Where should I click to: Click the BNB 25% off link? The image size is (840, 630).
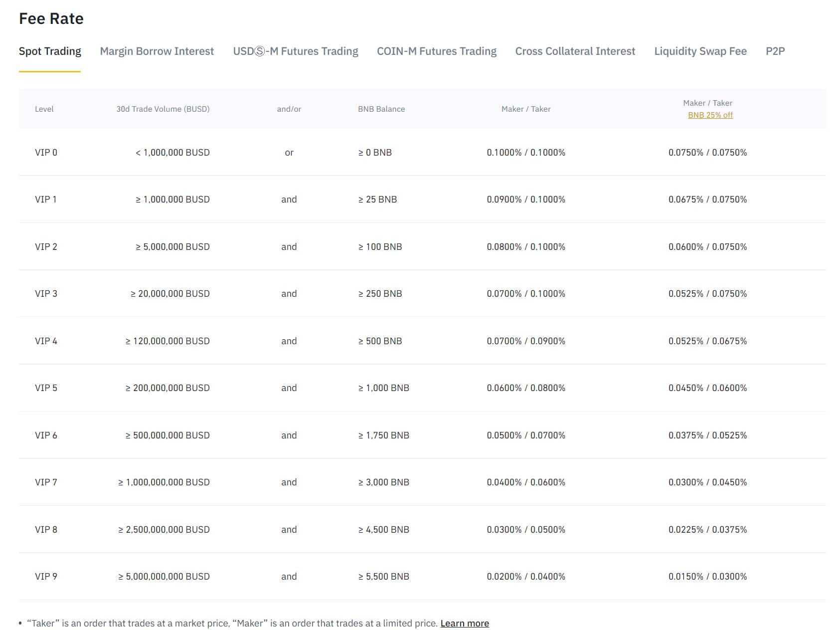click(710, 115)
